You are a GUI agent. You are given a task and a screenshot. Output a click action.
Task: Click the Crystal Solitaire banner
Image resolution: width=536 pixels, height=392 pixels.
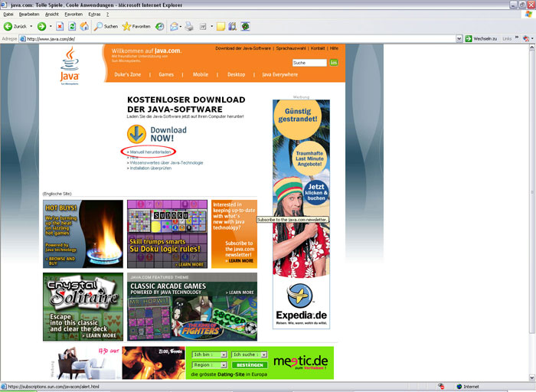click(x=83, y=307)
